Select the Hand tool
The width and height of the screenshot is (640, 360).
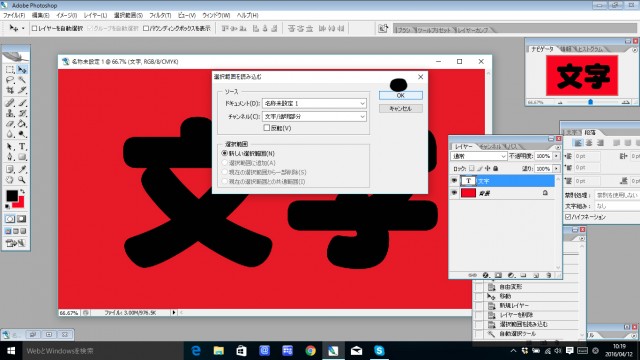pos(10,179)
